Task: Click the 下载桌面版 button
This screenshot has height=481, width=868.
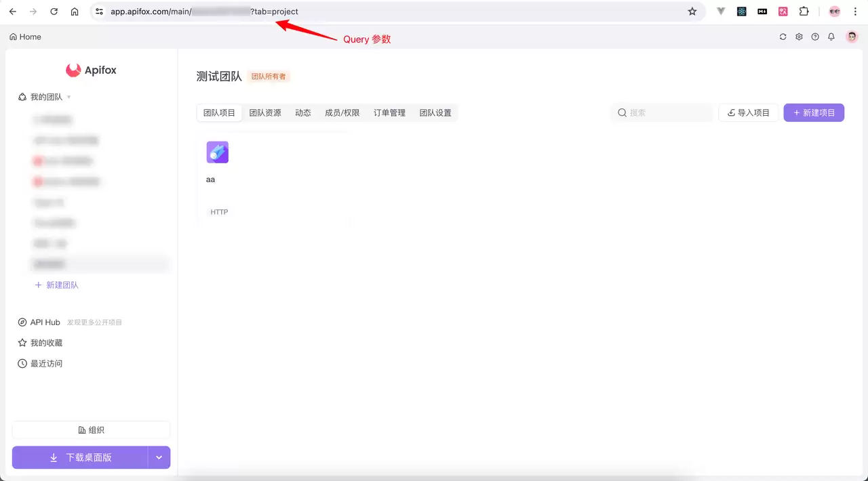Action: [80, 458]
